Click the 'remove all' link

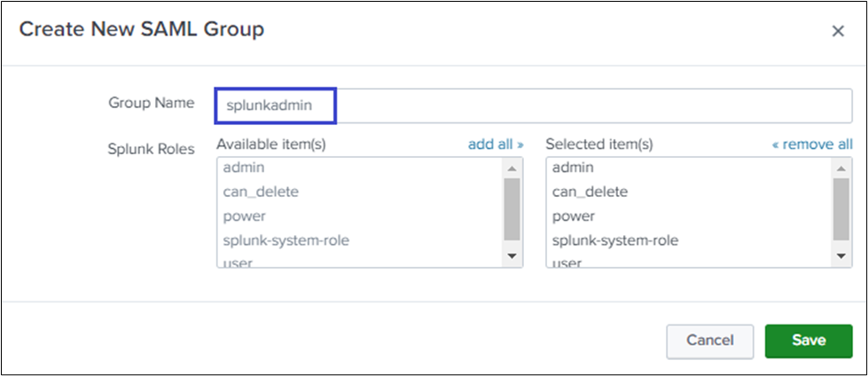tap(812, 144)
